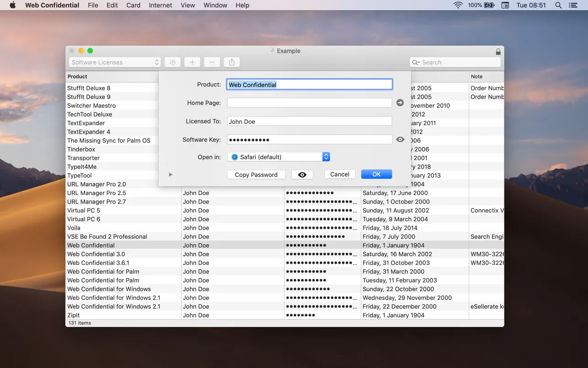The image size is (588, 368).
Task: Click the Wi-Fi status icon
Action: pyautogui.click(x=458, y=5)
